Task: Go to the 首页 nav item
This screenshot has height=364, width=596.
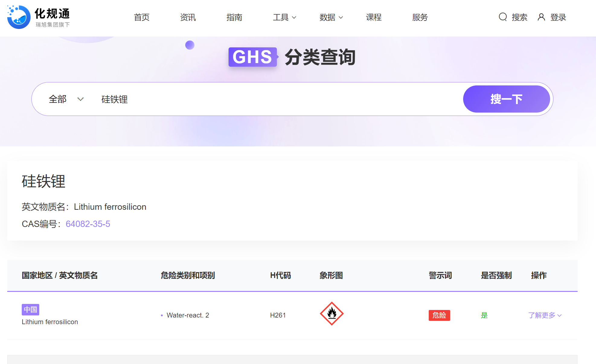Action: tap(142, 17)
